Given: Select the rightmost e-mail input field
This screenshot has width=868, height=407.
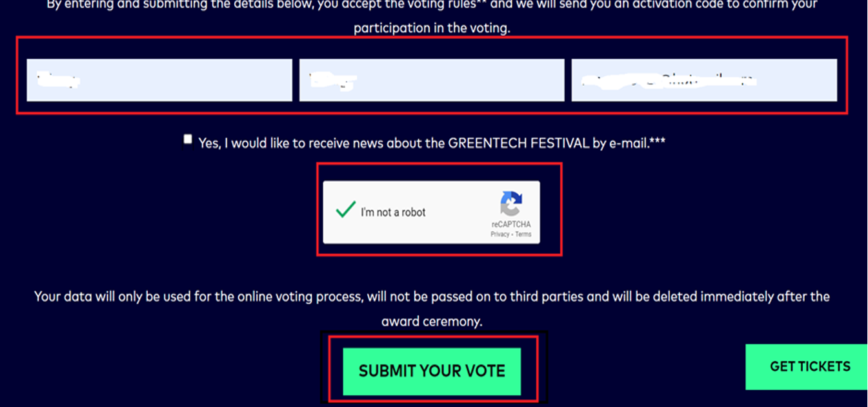Looking at the screenshot, I should pyautogui.click(x=703, y=80).
